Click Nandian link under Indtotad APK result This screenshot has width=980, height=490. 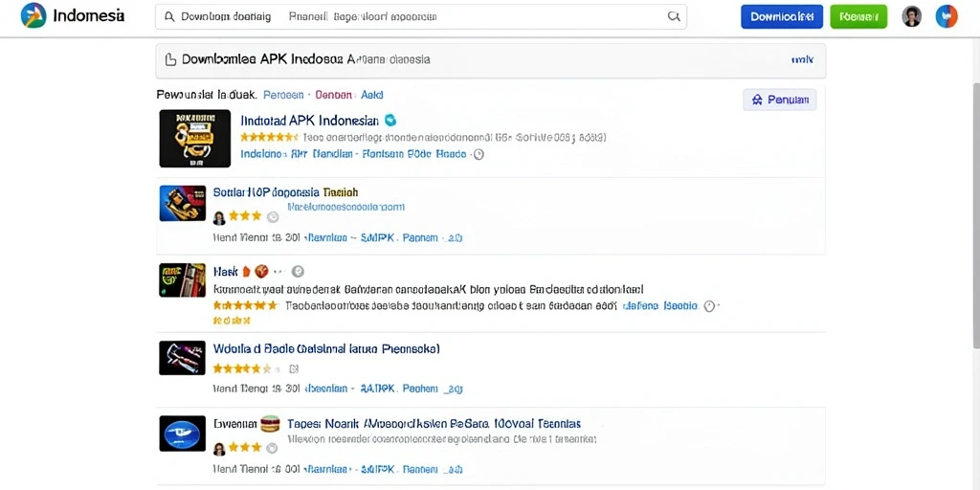pyautogui.click(x=332, y=154)
